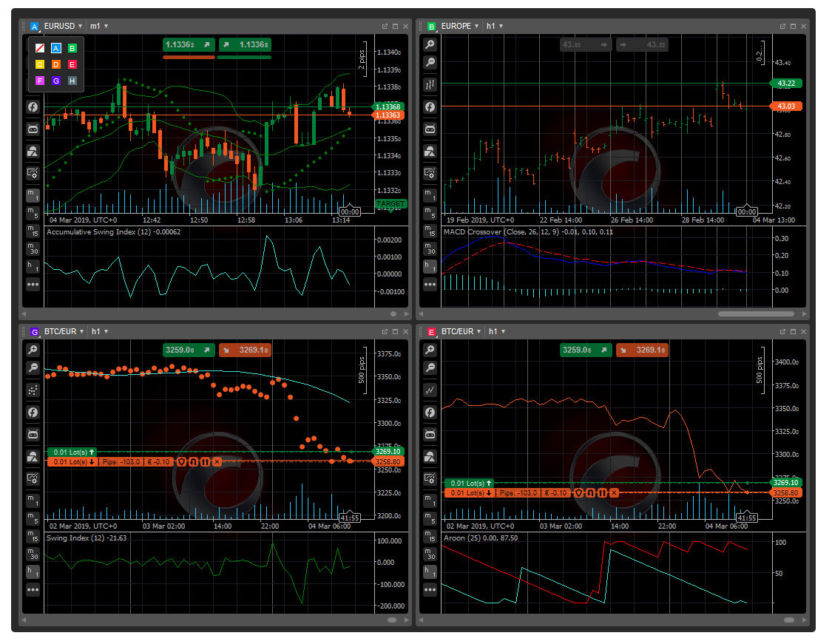Choose orange link group D in the palette
Screen dimensions: 832x644
tap(55, 65)
